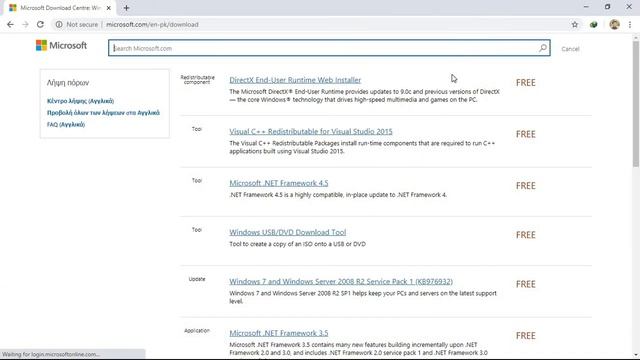Open Microsoft .NET Framework 4.5 link
The image size is (640, 360).
[279, 183]
